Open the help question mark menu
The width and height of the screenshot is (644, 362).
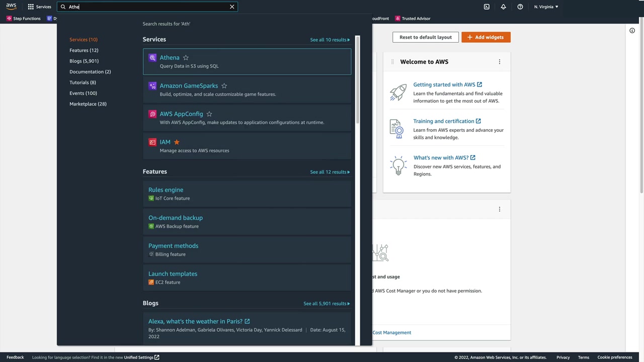[520, 7]
